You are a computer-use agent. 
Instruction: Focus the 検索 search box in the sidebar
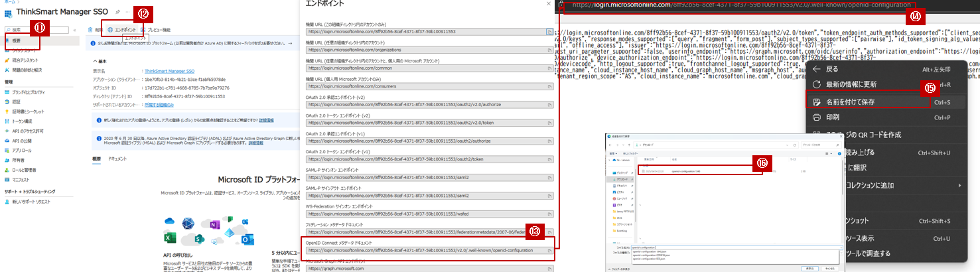click(x=36, y=30)
